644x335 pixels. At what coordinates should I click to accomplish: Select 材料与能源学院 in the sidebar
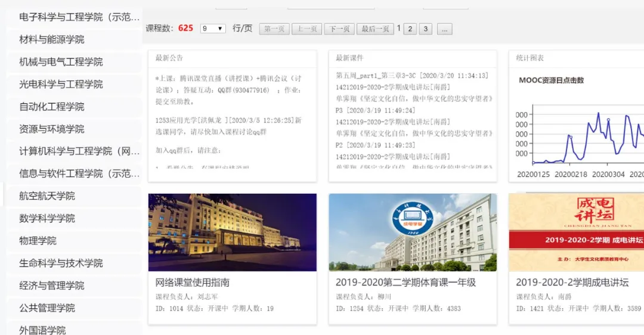click(x=75, y=39)
